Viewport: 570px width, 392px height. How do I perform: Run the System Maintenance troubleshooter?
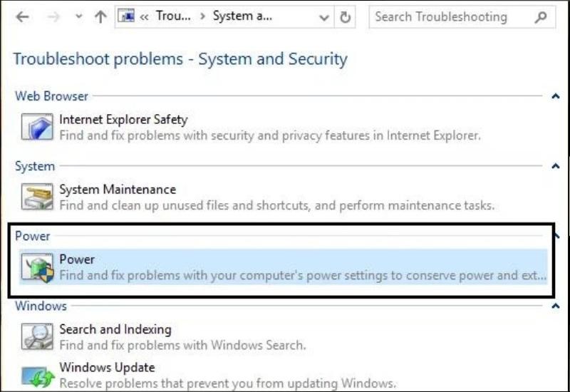[118, 189]
